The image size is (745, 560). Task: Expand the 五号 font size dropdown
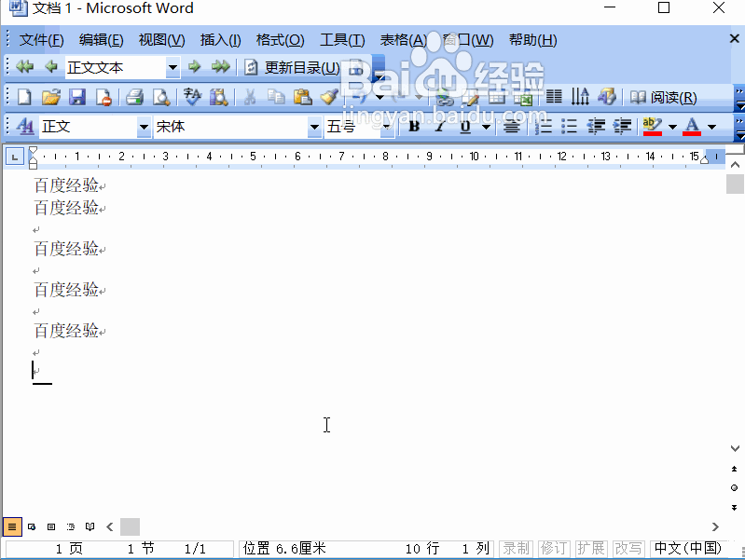(387, 127)
